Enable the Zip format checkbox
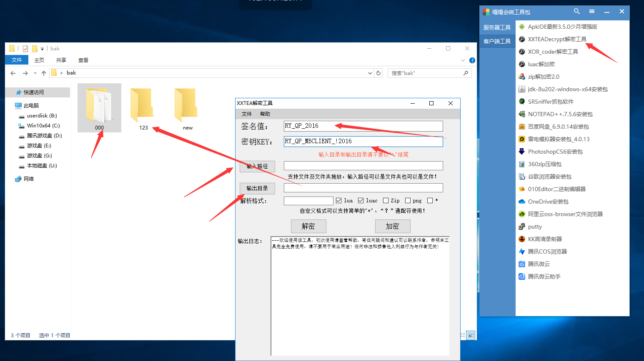The image size is (644, 361). [x=386, y=201]
